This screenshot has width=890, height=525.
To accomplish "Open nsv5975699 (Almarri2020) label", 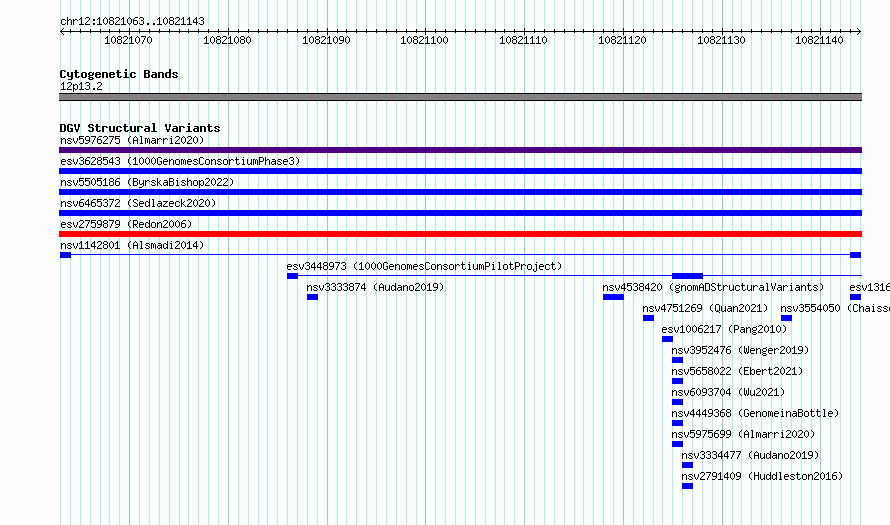I will click(x=743, y=434).
